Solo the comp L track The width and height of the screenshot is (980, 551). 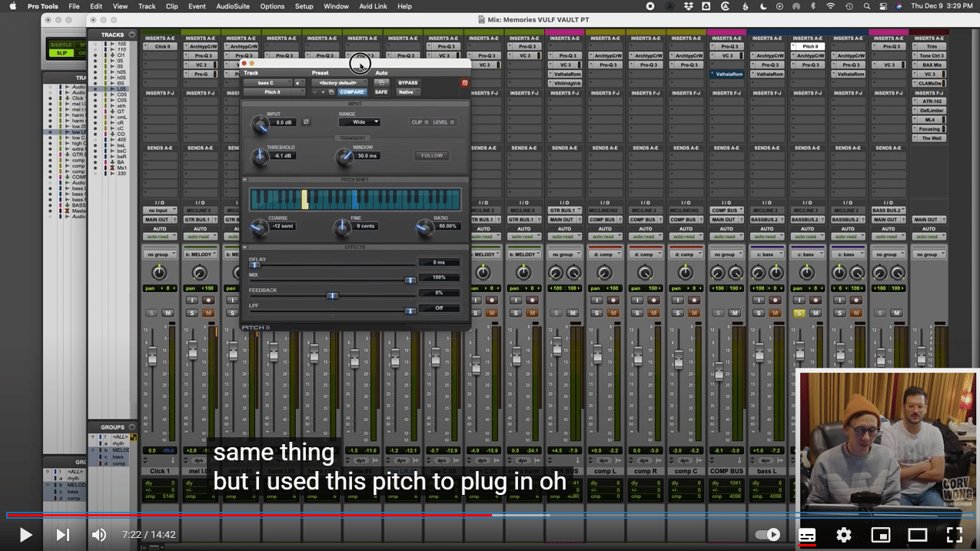pos(596,313)
